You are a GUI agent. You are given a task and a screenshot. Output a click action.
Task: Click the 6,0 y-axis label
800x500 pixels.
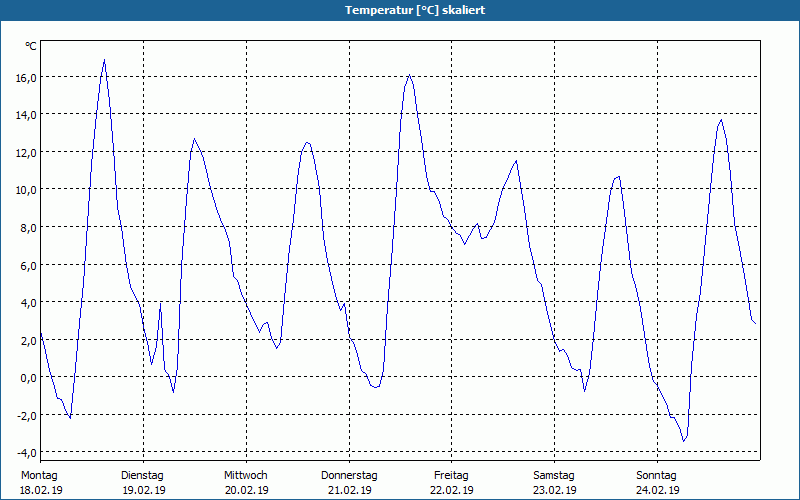coord(28,265)
